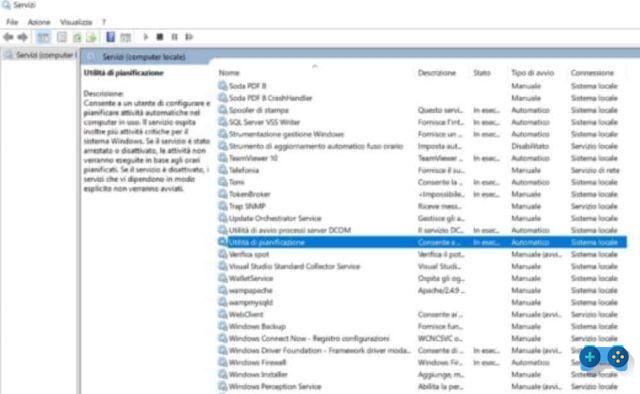Click the Pause service toolbar icon
Image resolution: width=640 pixels, height=394 pixels.
coord(174,37)
